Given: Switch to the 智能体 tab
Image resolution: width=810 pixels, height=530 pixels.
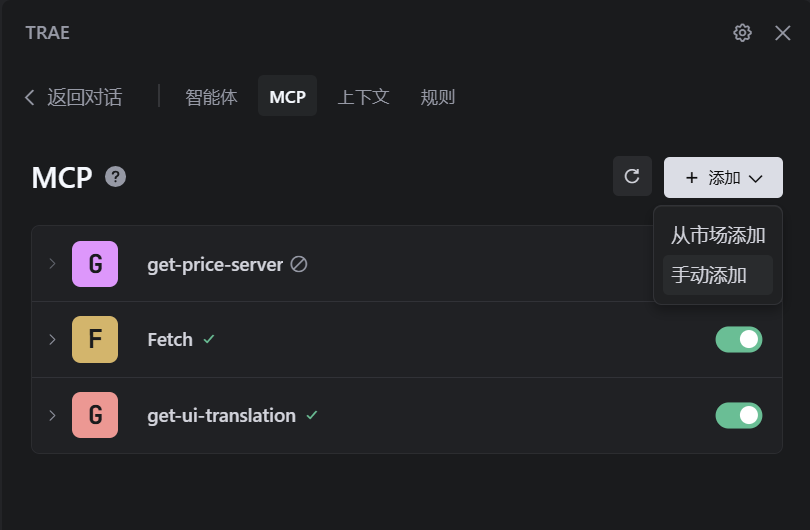Looking at the screenshot, I should (x=211, y=97).
